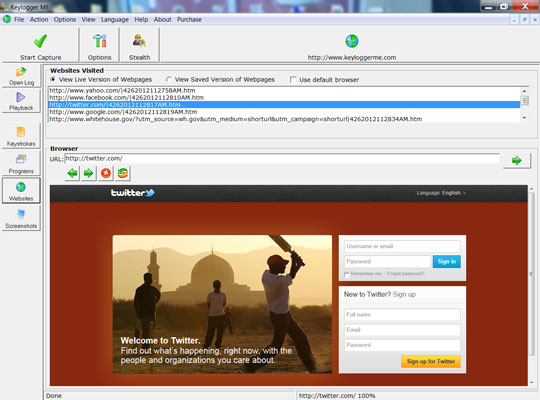540x400 pixels.
Task: Stop page loading with the red button
Action: click(x=106, y=173)
